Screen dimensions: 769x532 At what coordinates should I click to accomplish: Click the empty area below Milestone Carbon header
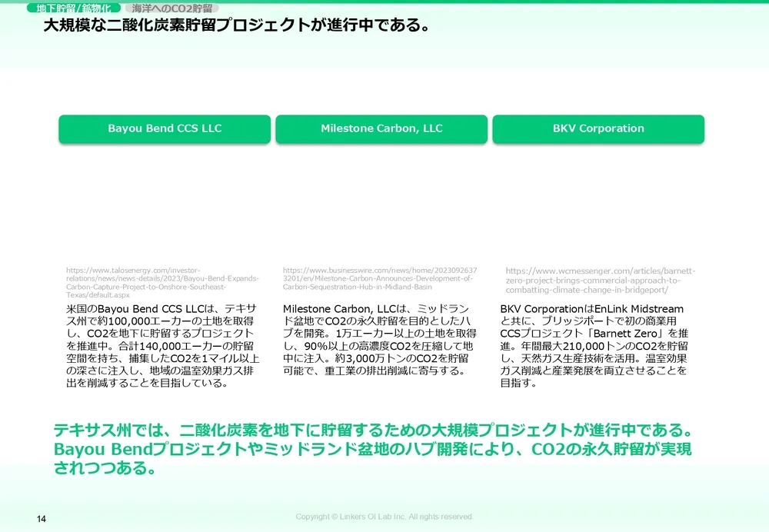click(381, 204)
